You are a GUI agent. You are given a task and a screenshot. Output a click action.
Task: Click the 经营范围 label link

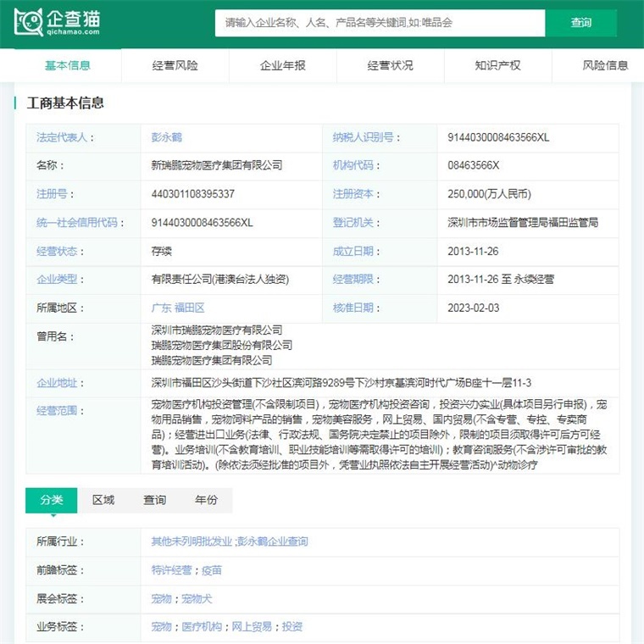pyautogui.click(x=57, y=411)
